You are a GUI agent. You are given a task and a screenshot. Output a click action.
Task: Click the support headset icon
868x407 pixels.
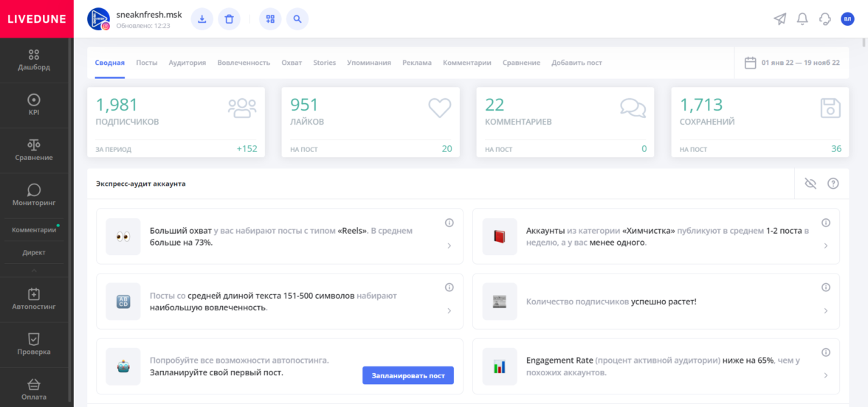tap(825, 19)
